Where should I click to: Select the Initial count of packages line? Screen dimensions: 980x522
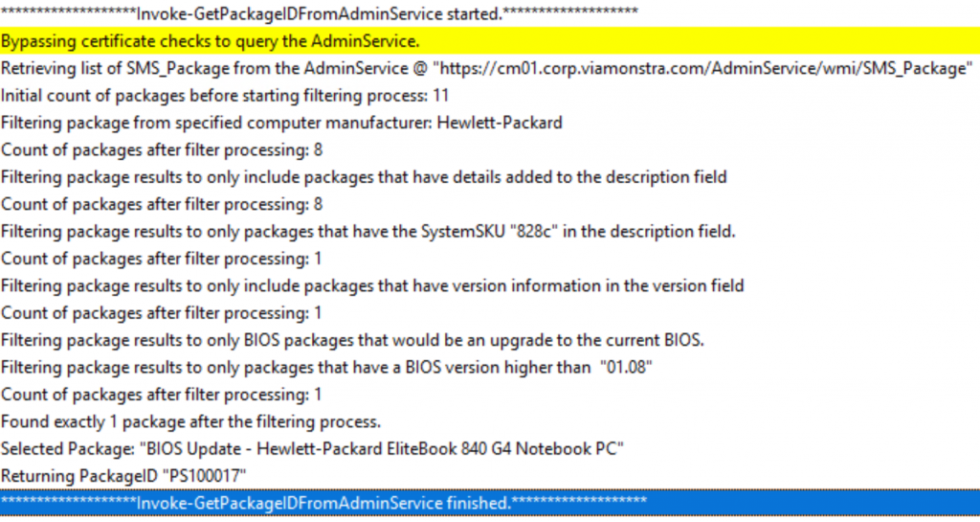pyautogui.click(x=490, y=95)
